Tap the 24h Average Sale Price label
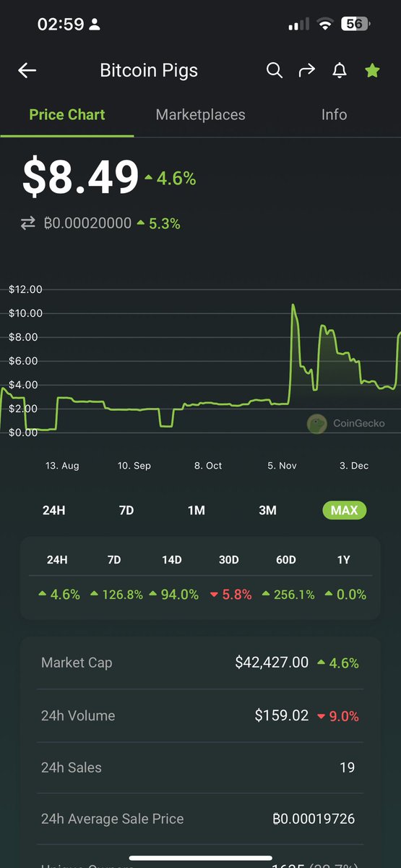This screenshot has height=868, width=401. pos(113,819)
